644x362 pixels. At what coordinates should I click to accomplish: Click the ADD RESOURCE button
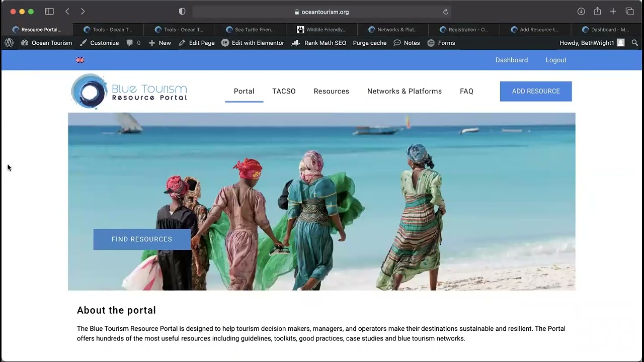(536, 91)
